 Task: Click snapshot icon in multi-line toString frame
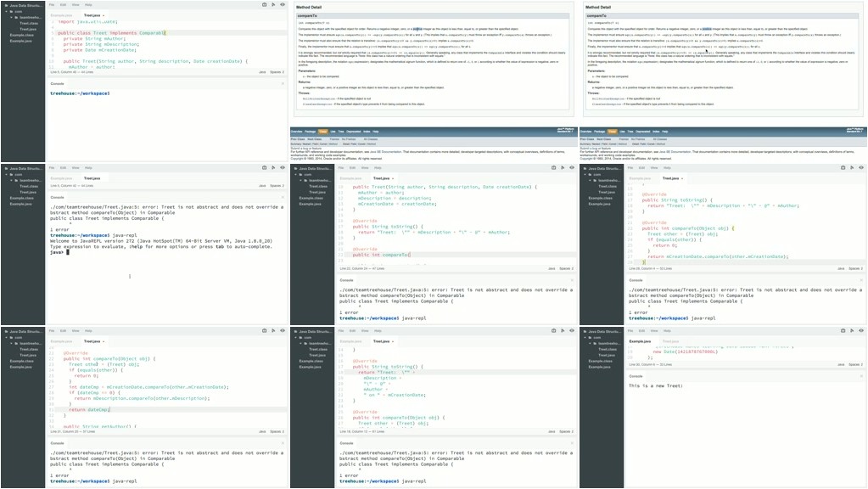[x=553, y=330]
